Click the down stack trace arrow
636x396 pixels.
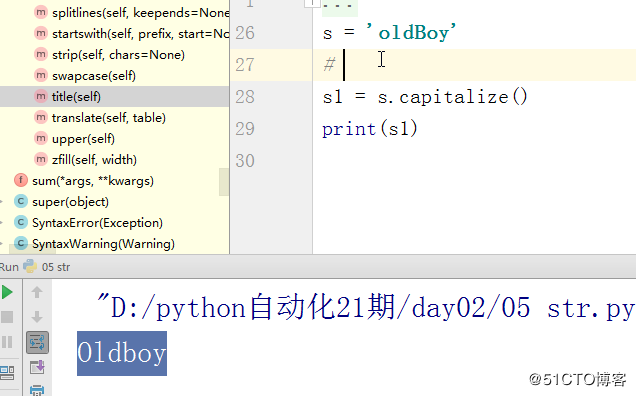coord(37,317)
